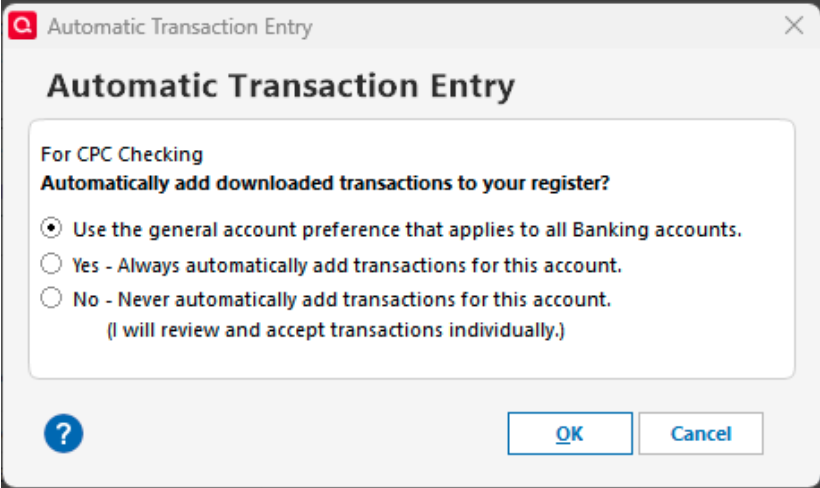Confirm the dialog with the OK button

569,434
